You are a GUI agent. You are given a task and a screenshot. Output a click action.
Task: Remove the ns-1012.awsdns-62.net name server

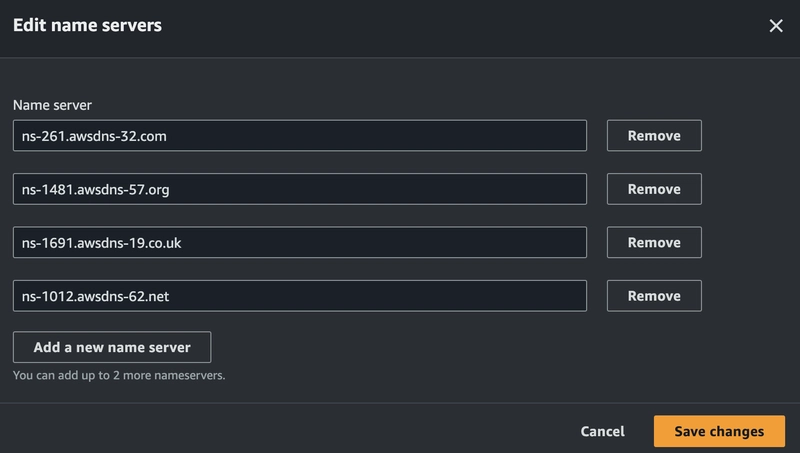tap(654, 296)
